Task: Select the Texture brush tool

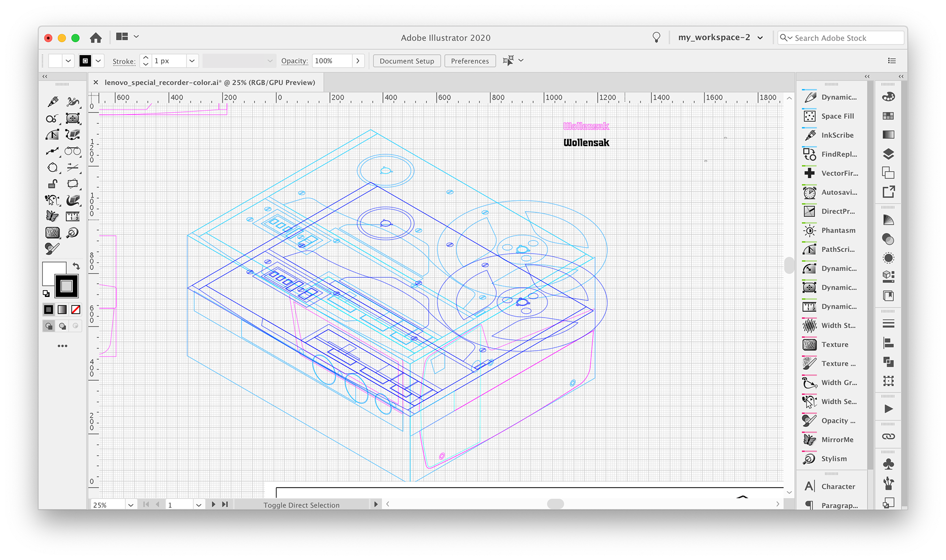Action: [x=52, y=232]
